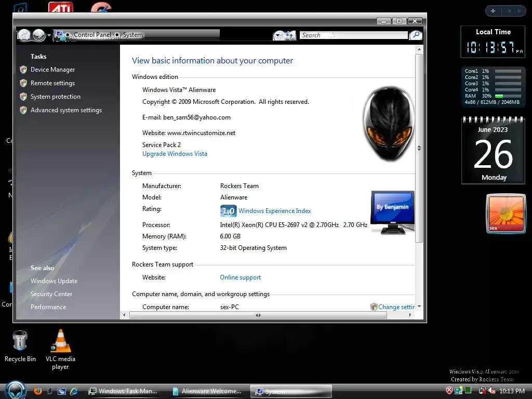532x399 pixels.
Task: Click the Show Desktop quick launch icon
Action: 50,391
